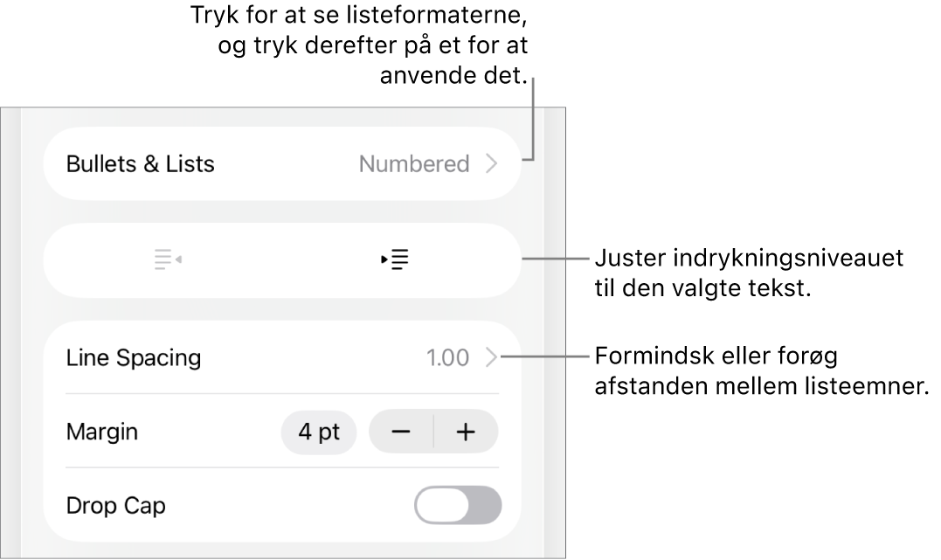941x560 pixels.
Task: Click the decrease indent (outdent) icon
Action: [167, 260]
